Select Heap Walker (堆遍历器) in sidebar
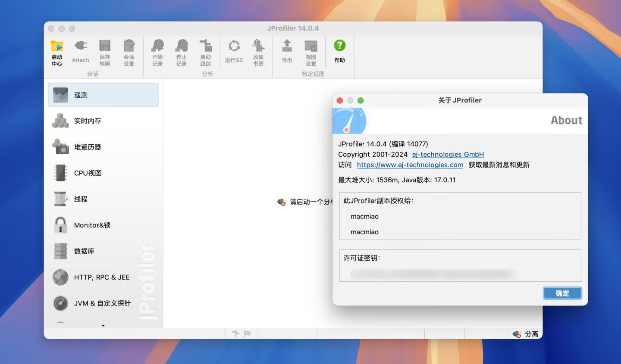Viewport: 621px width, 364px height. pos(103,147)
